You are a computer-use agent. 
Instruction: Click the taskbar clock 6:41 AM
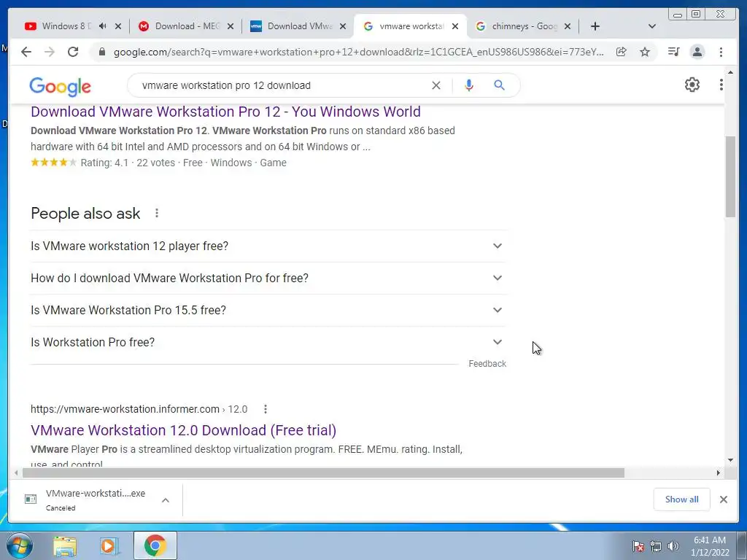pyautogui.click(x=710, y=540)
